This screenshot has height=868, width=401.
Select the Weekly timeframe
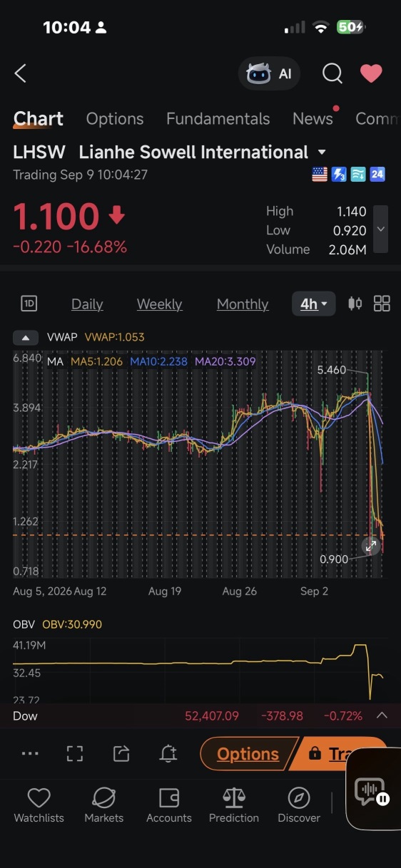tap(159, 304)
